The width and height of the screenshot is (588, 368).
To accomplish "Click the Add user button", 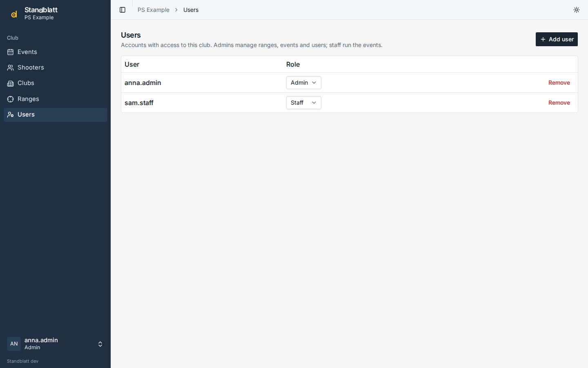I will [x=557, y=39].
